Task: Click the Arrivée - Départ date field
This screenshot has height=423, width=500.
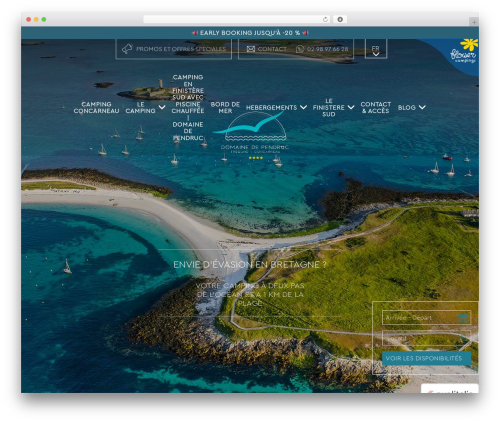Action: pyautogui.click(x=426, y=318)
